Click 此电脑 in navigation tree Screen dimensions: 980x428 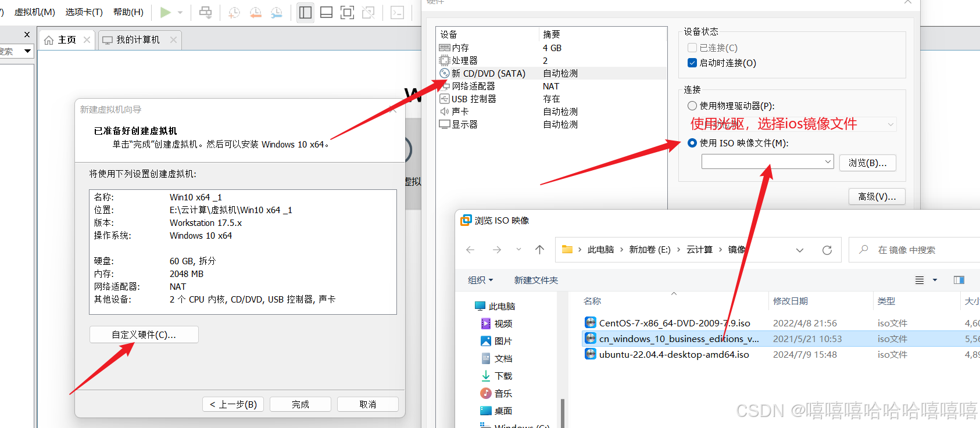pos(502,306)
